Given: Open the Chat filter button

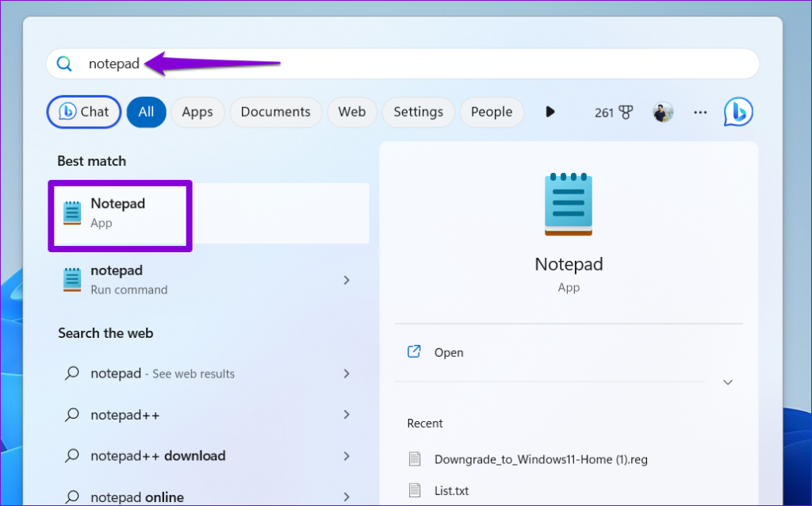Looking at the screenshot, I should point(83,112).
